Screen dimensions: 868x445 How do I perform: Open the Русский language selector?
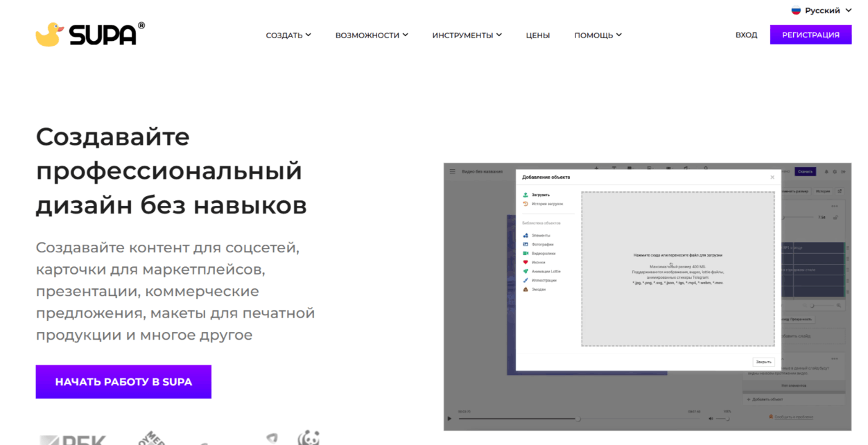822,10
